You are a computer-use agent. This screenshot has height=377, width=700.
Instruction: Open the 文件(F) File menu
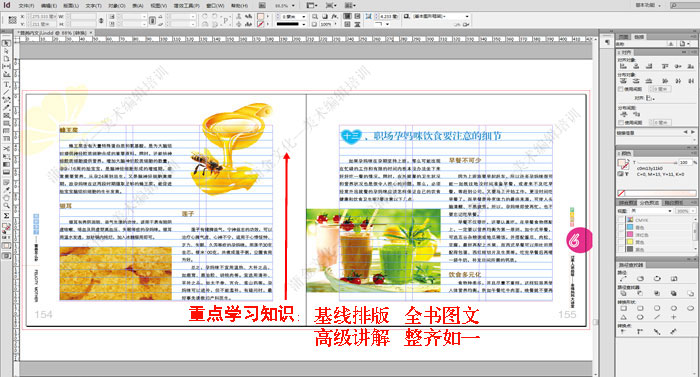[x=26, y=6]
